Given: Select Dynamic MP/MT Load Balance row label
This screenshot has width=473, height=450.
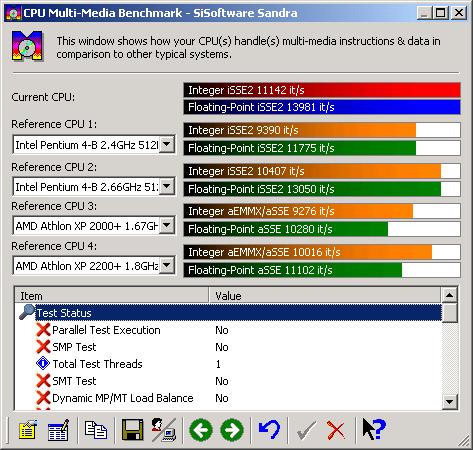Looking at the screenshot, I should (x=123, y=398).
